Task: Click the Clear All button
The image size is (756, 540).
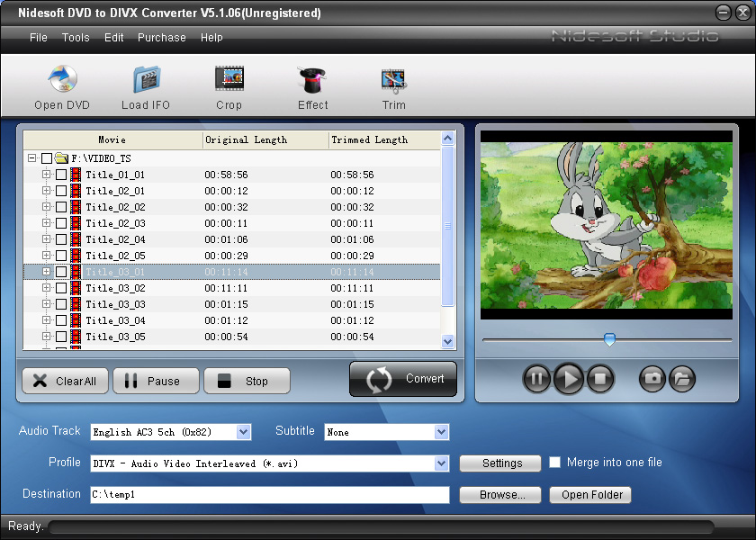Action: [66, 381]
